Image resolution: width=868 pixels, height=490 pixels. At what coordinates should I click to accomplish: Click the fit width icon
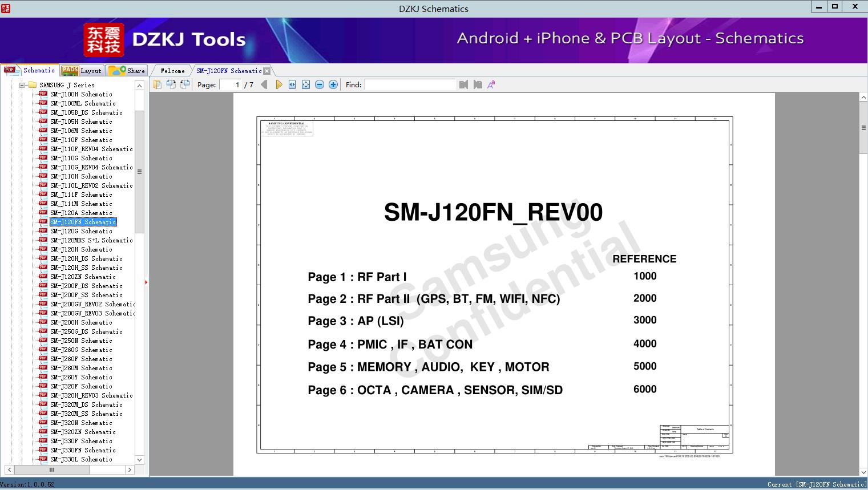click(x=292, y=84)
